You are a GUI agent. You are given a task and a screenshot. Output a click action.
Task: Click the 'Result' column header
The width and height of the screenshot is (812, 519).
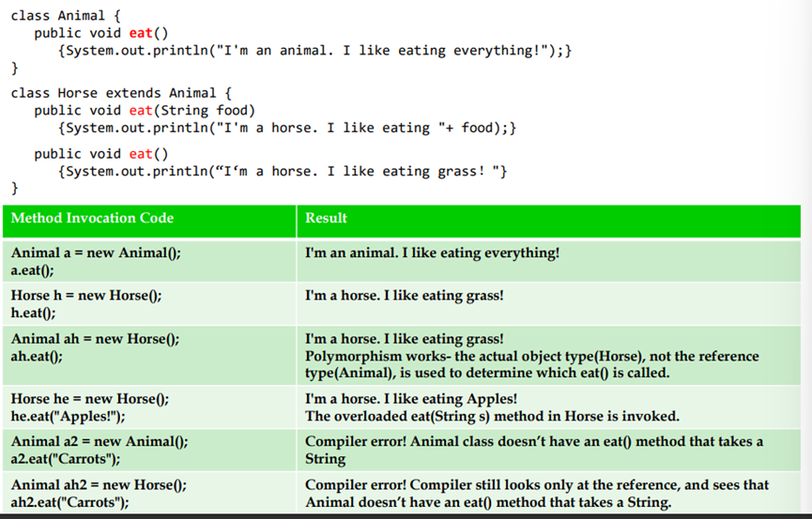[326, 218]
